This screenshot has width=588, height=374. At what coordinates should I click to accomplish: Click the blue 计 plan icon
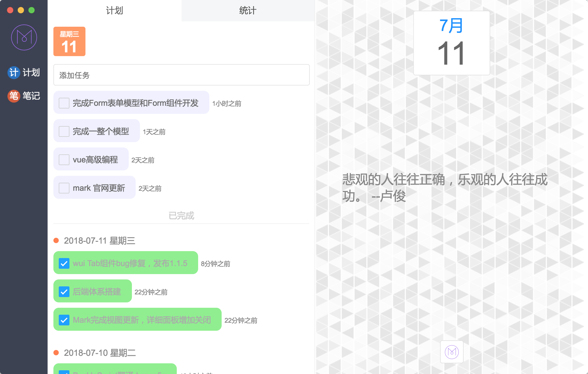click(x=14, y=73)
